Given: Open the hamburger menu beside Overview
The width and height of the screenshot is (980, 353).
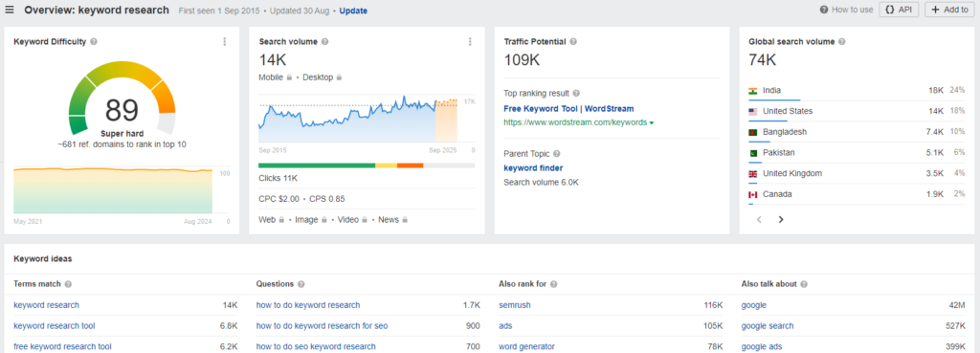Looking at the screenshot, I should (x=10, y=10).
